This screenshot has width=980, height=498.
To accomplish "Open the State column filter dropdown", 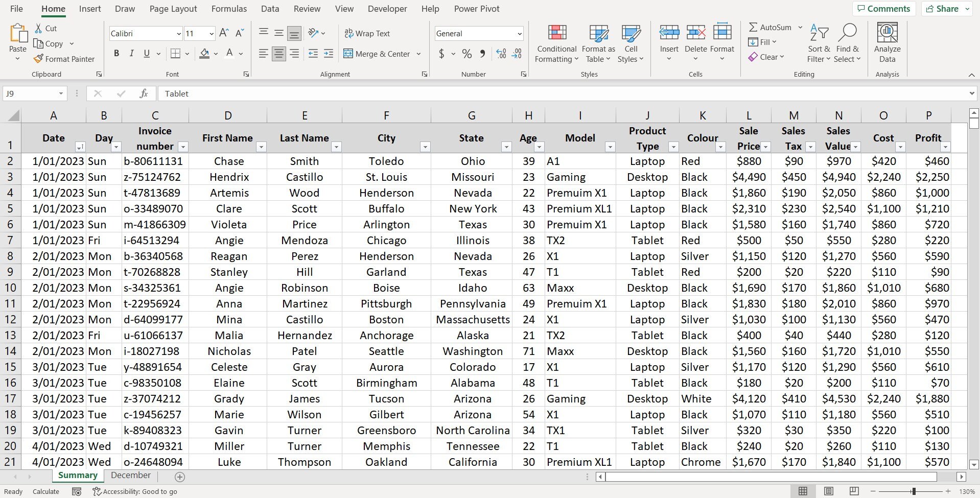I will click(506, 147).
